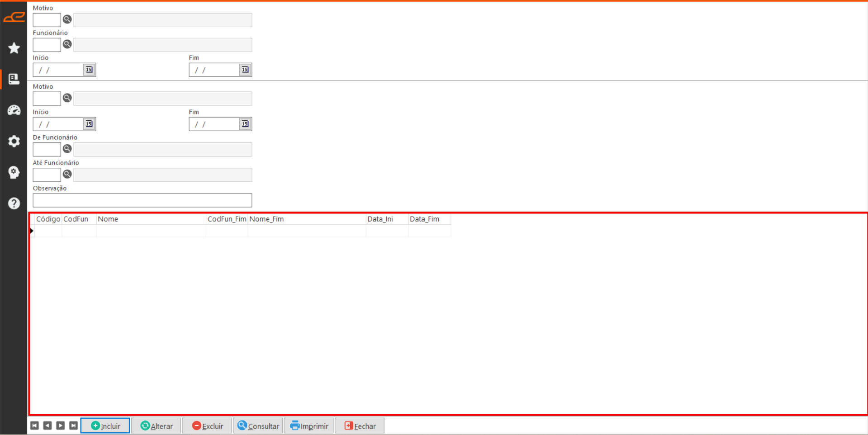Open calendar for second Início date
The height and width of the screenshot is (435, 868).
tap(89, 124)
